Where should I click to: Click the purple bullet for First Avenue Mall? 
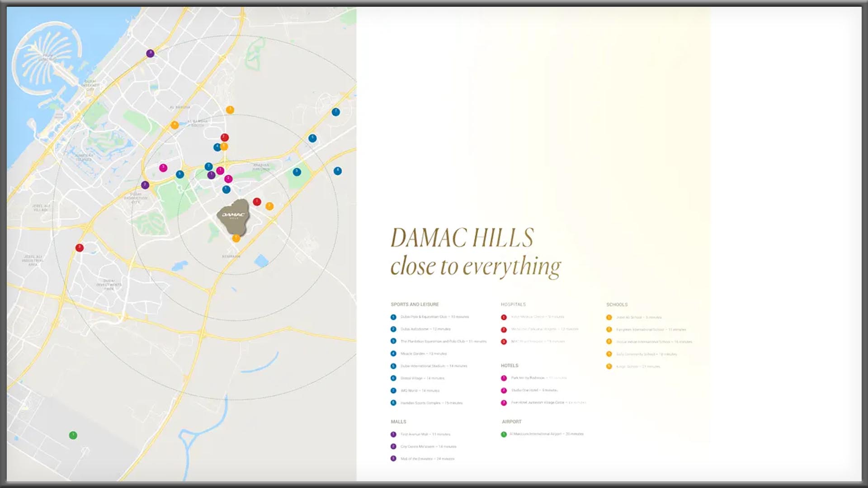(393, 434)
